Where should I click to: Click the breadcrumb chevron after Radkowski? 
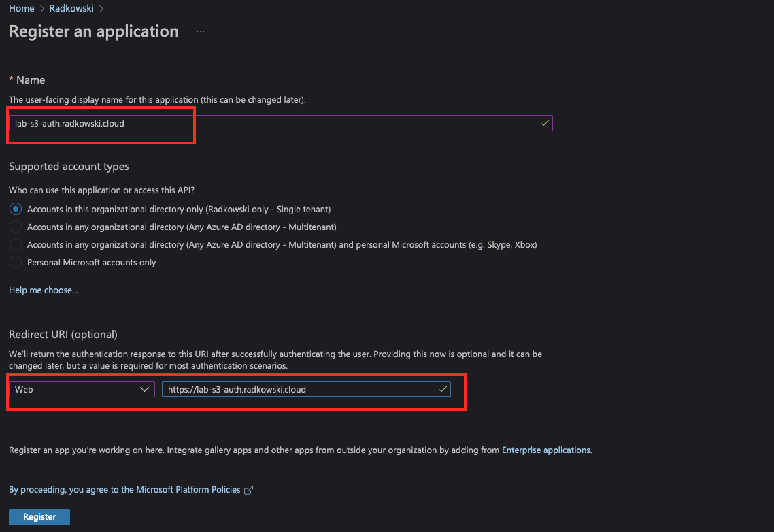click(101, 8)
